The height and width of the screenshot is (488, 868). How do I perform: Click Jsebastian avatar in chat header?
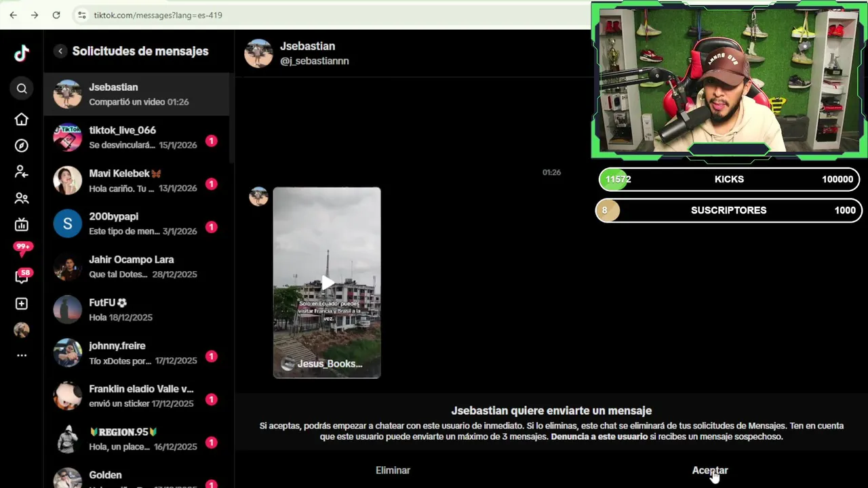[x=258, y=53]
